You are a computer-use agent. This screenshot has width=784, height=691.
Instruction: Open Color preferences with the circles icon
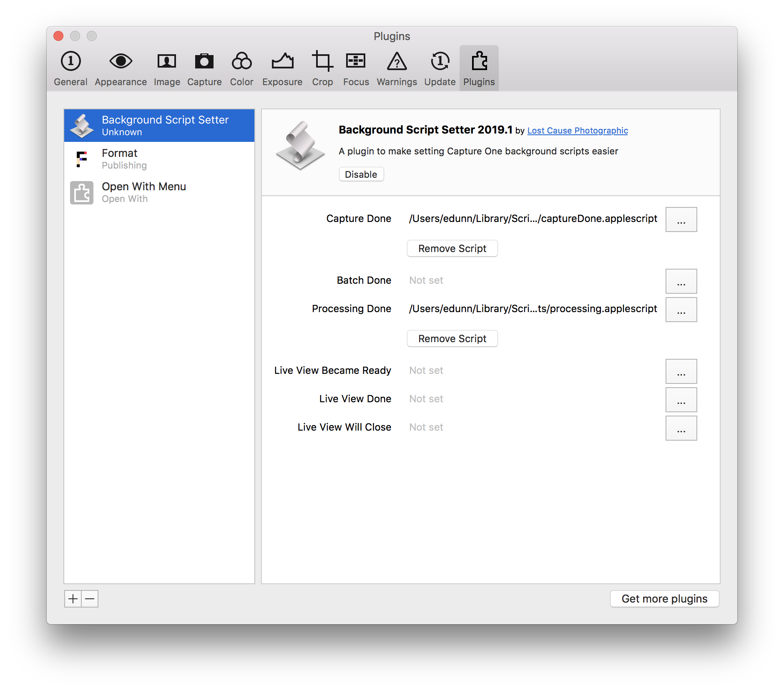[241, 68]
